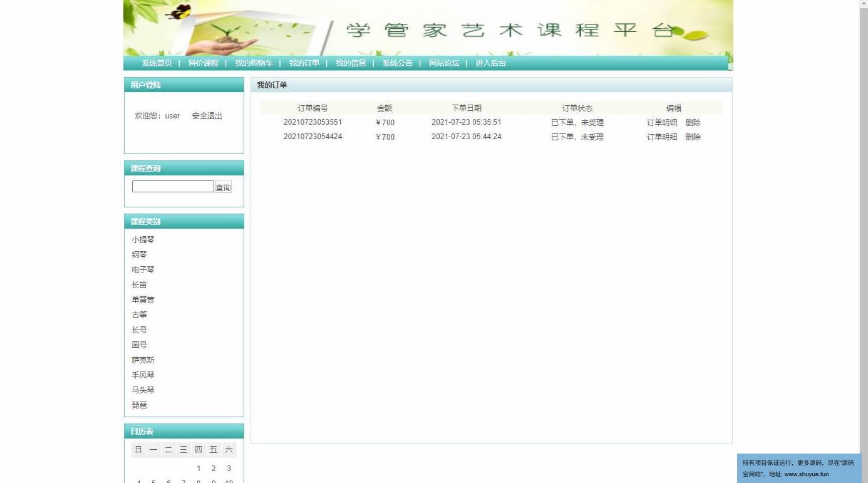Viewport: 868px width, 483px height.
Task: Click status 已下单，未受理 of order 20210723054424
Action: point(577,137)
